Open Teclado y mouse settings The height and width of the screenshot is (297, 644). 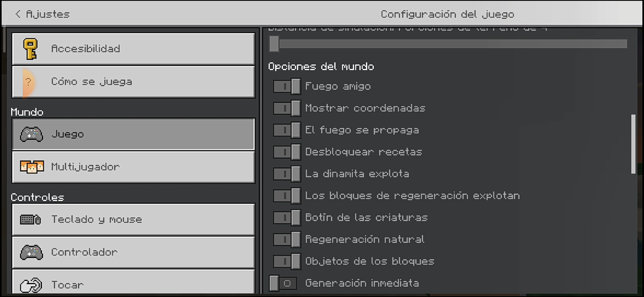(x=133, y=219)
